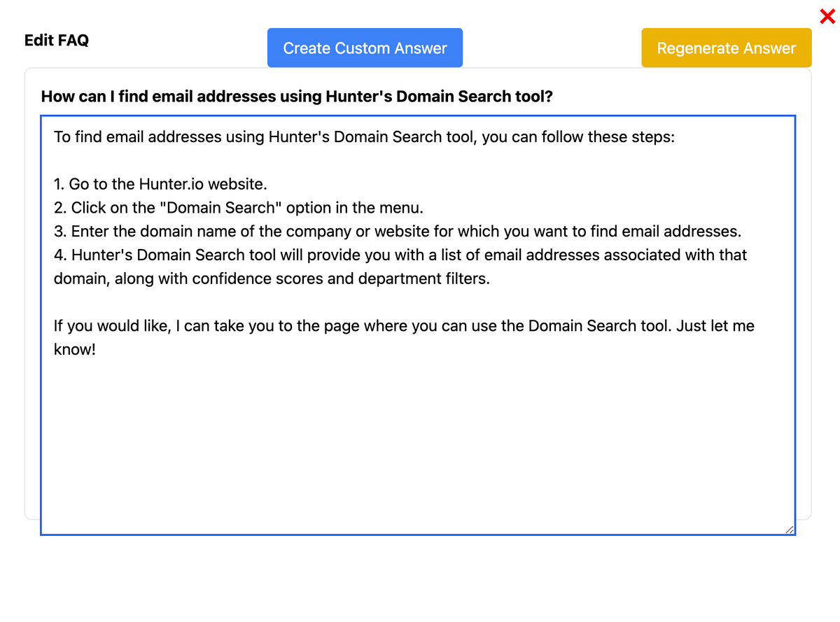Click the Create Custom Answer button

[x=365, y=48]
